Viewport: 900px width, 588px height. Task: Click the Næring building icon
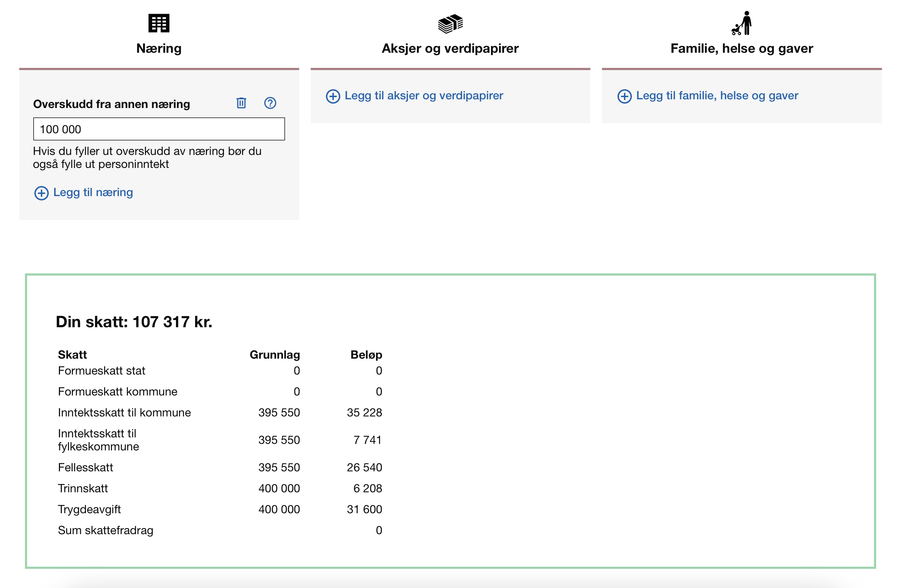pyautogui.click(x=159, y=23)
